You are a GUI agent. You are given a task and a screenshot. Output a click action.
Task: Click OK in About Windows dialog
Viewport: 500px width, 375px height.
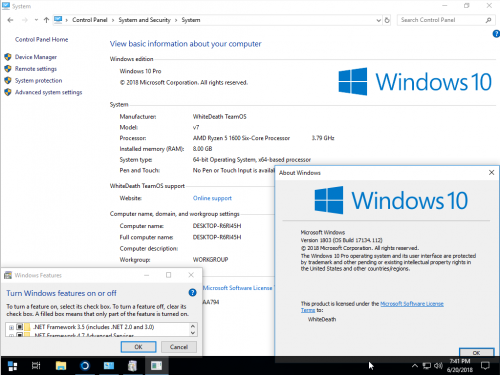pos(476,352)
